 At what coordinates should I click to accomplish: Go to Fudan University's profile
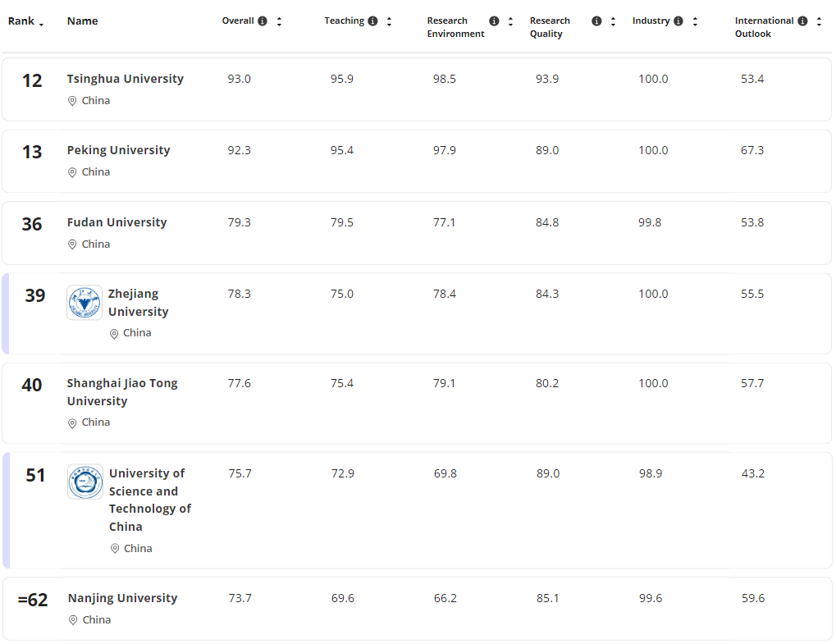(x=116, y=222)
